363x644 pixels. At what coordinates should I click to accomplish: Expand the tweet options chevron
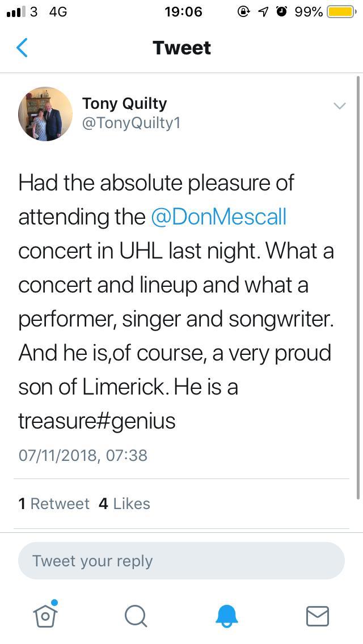339,106
